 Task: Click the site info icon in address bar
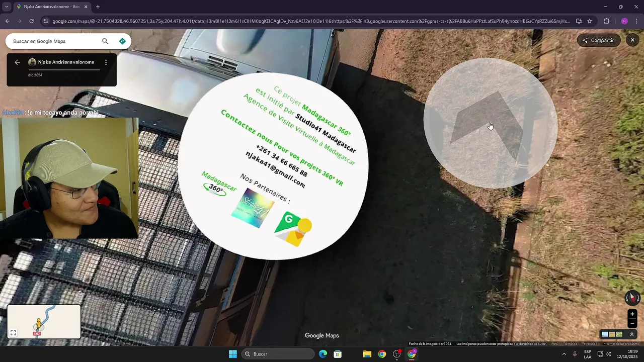46,21
